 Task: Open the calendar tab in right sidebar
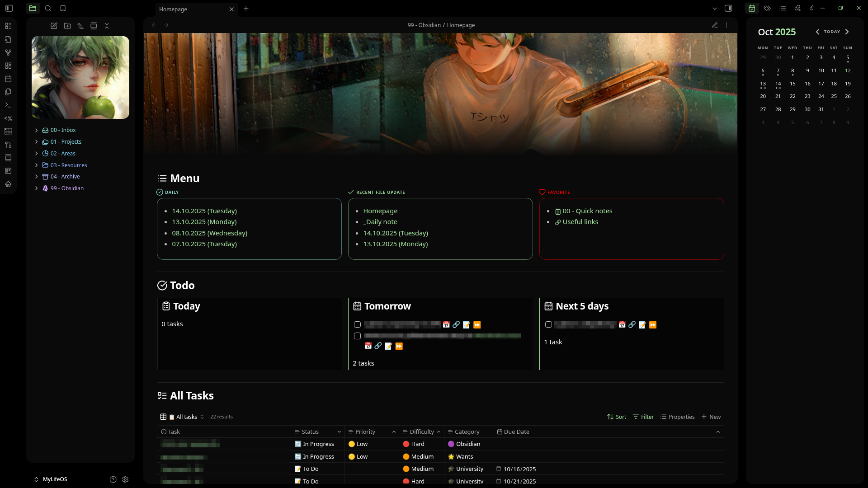[752, 8]
